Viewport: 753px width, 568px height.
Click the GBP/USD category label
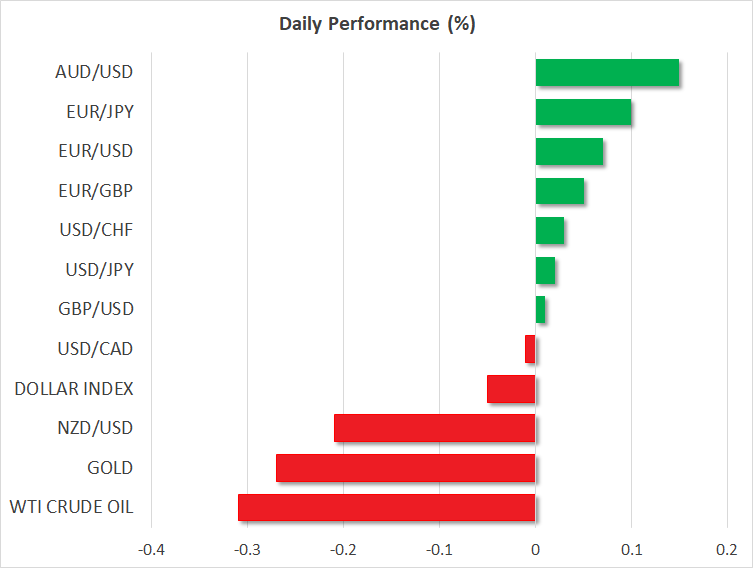coord(95,309)
